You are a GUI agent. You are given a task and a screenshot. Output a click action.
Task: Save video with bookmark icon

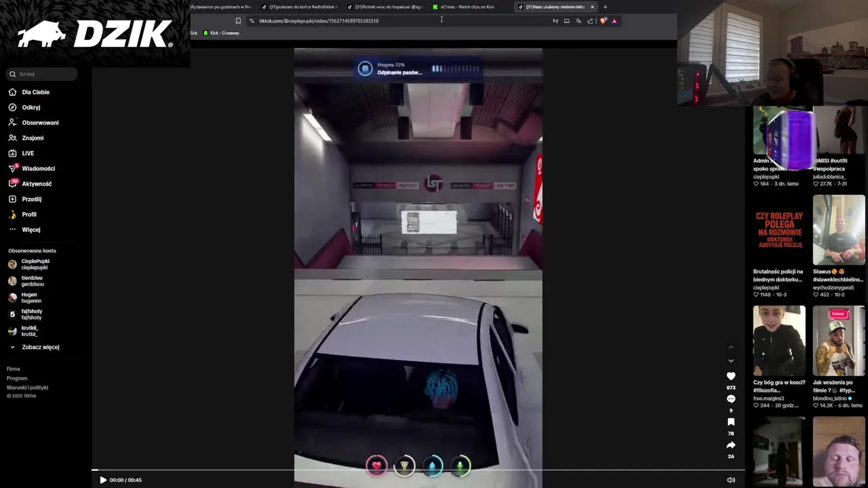point(731,422)
